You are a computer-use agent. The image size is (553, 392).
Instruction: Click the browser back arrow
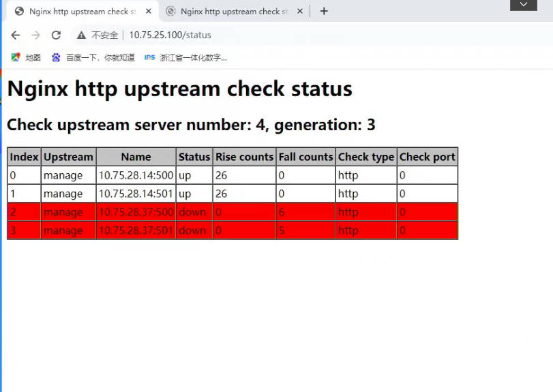point(16,35)
